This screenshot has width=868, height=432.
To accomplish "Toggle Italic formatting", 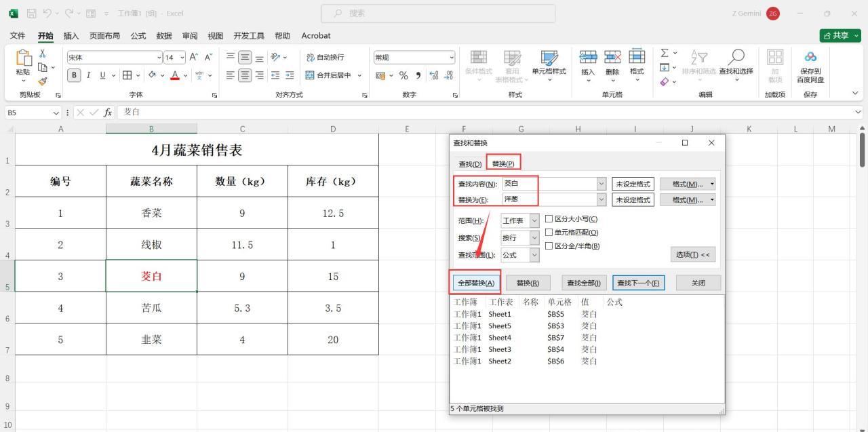I will click(x=89, y=75).
